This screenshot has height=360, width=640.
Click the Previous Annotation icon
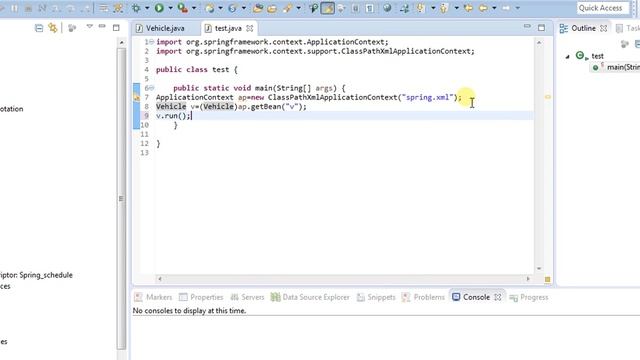click(444, 8)
